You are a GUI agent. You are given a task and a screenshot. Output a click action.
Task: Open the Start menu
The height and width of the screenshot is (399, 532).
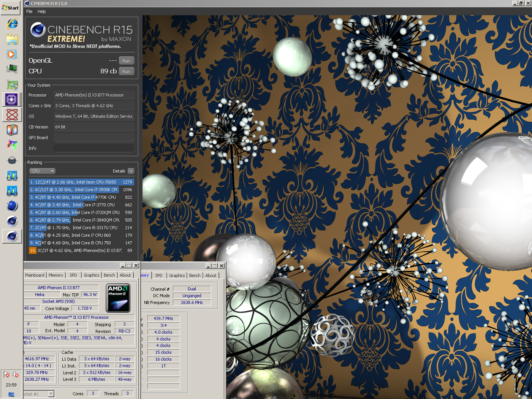coord(11,8)
